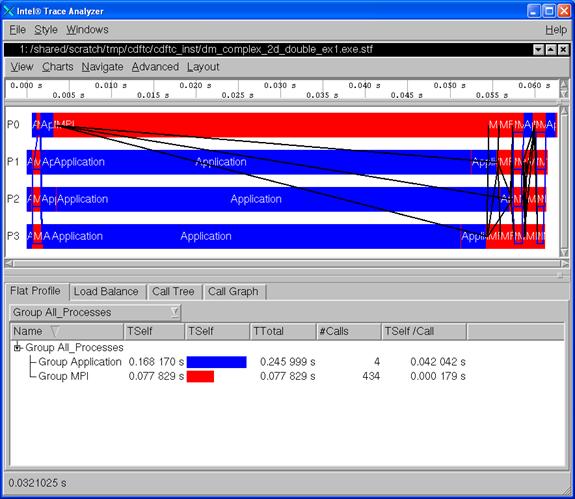Click the first TSelf column header

tap(154, 331)
